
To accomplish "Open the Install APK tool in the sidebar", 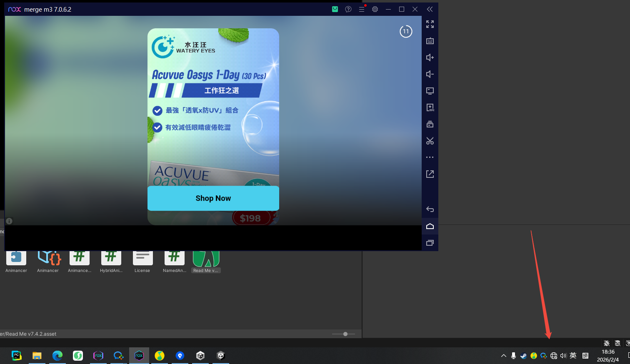I will 430,107.
